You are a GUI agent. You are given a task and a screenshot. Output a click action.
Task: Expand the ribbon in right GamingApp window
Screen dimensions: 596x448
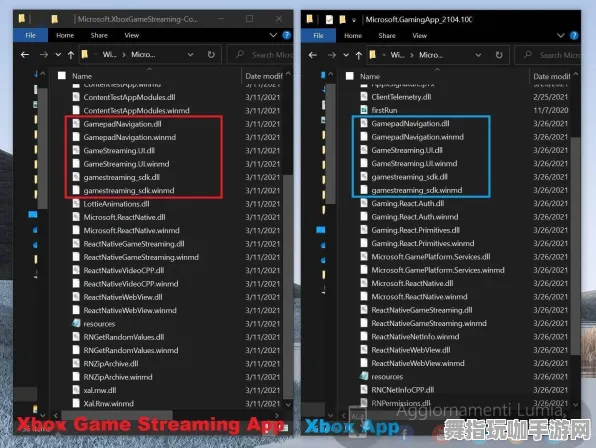coord(561,36)
